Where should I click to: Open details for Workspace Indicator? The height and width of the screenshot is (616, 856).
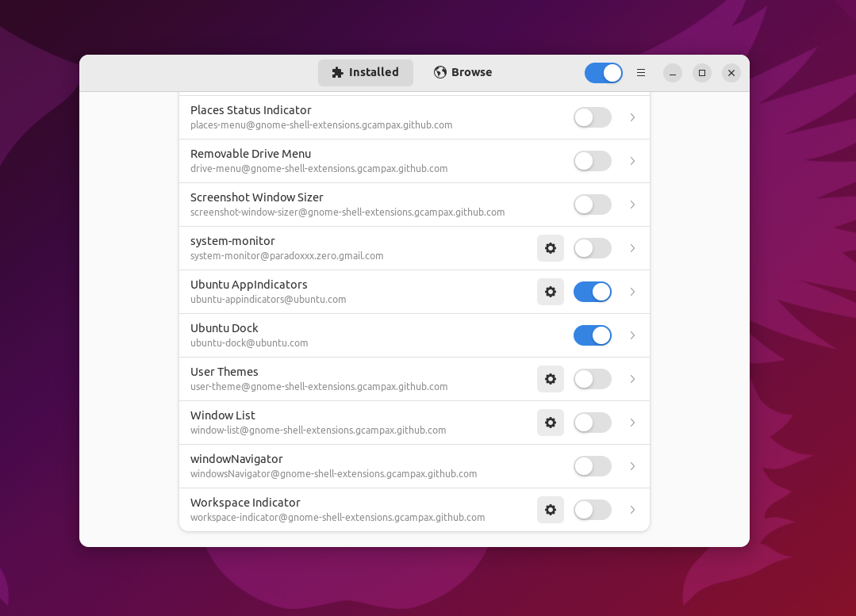point(632,510)
